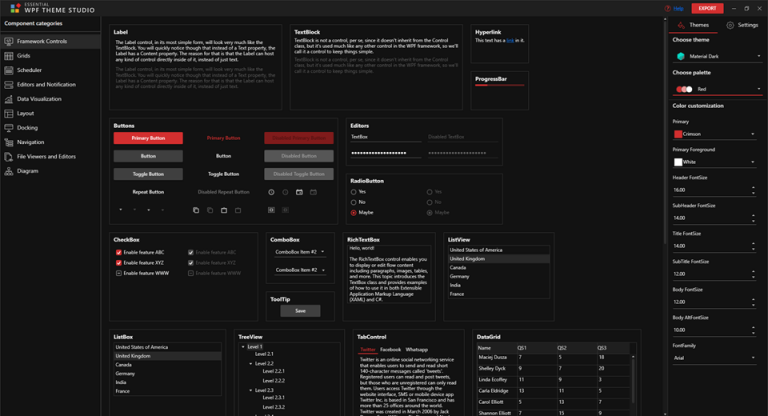Switch to the Settings tab
Image resolution: width=768 pixels, height=416 pixels.
(x=742, y=25)
